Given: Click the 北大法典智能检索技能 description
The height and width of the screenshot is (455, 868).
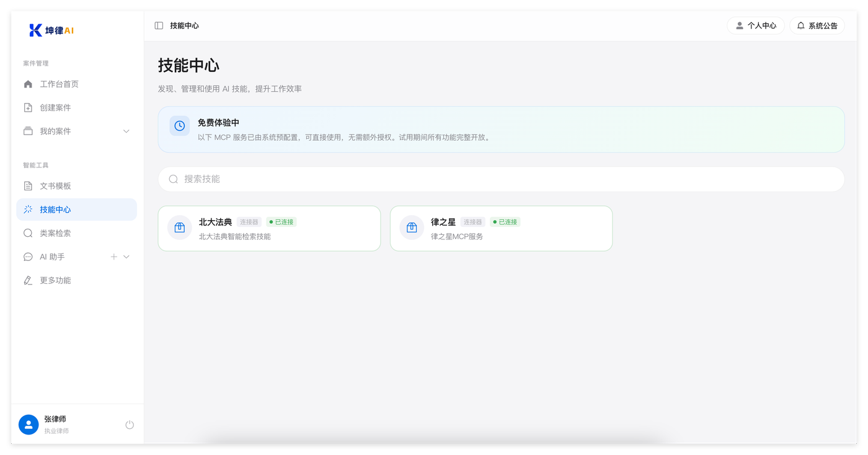Looking at the screenshot, I should [x=235, y=236].
